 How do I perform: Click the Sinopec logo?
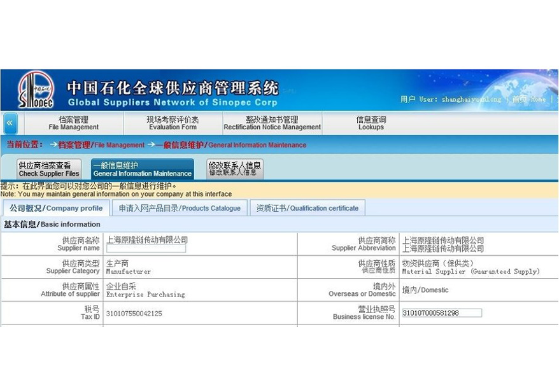pos(36,90)
